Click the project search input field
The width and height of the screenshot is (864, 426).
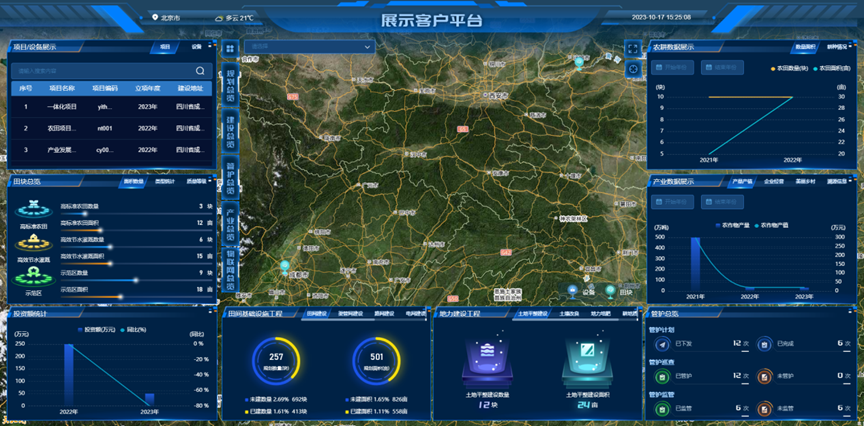[100, 71]
